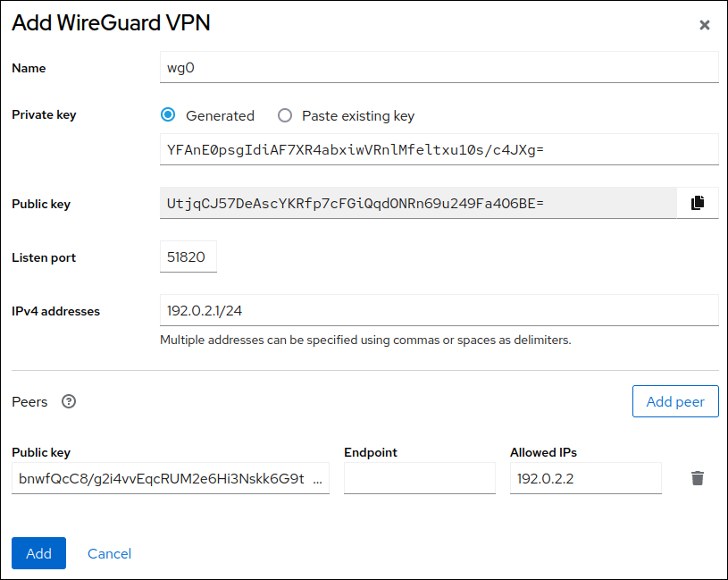Remove the peer with the trash icon
The width and height of the screenshot is (728, 580).
click(x=698, y=478)
